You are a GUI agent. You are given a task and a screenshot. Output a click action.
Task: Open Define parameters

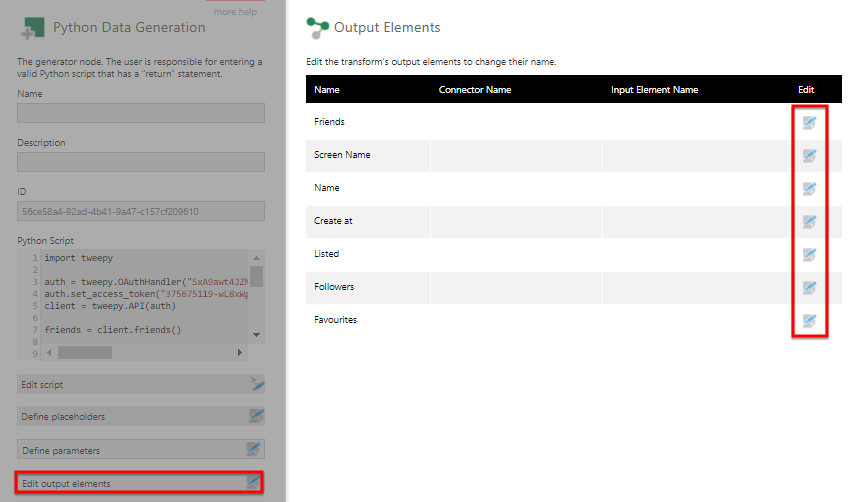141,450
